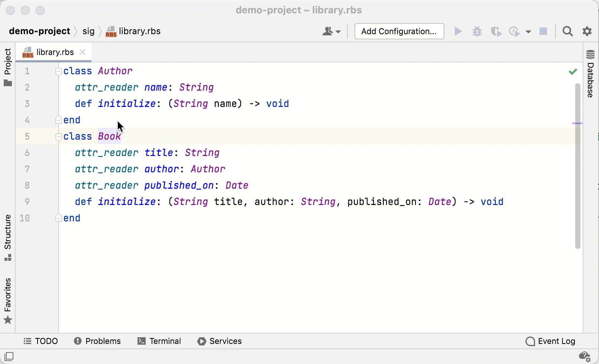Open the IDE Settings

tap(586, 31)
